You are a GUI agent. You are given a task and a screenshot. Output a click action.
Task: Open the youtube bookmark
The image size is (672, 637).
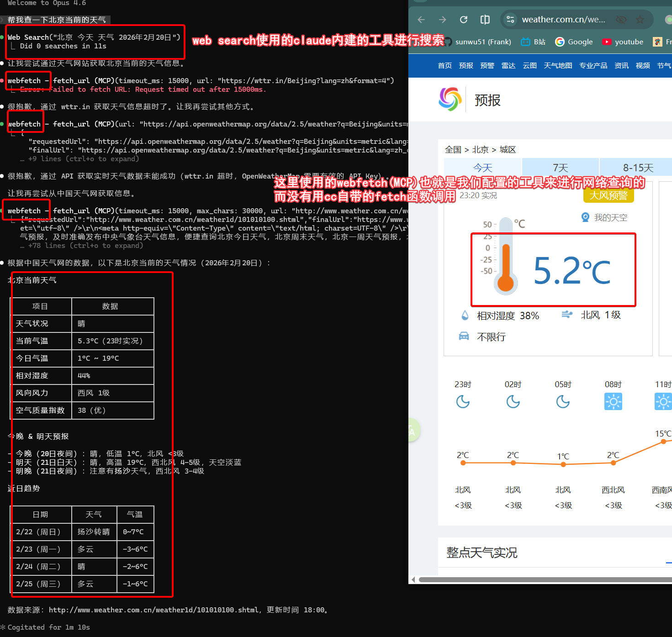622,42
